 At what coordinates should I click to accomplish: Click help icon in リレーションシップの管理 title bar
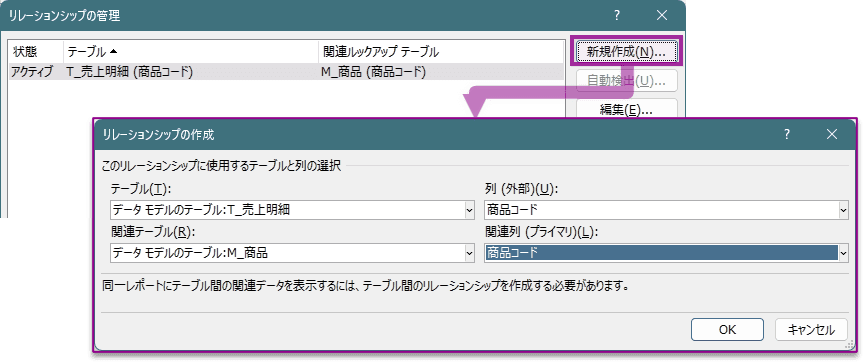click(617, 15)
